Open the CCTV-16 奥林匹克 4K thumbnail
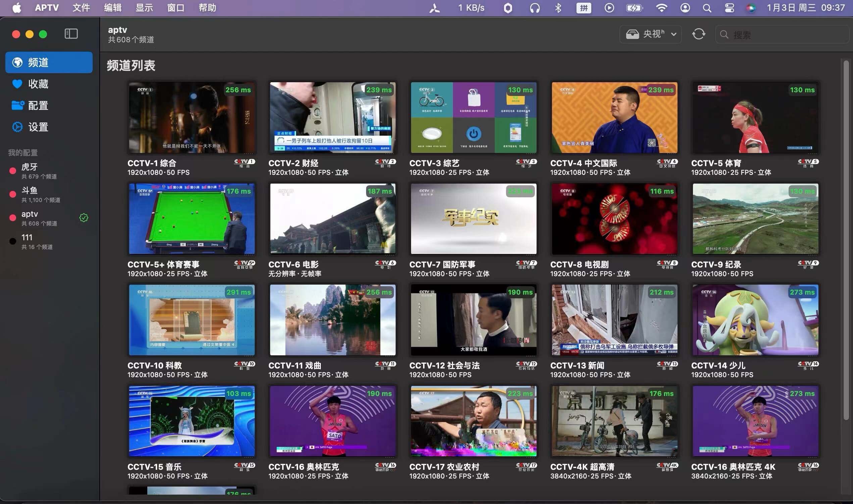This screenshot has height=504, width=853. [756, 421]
